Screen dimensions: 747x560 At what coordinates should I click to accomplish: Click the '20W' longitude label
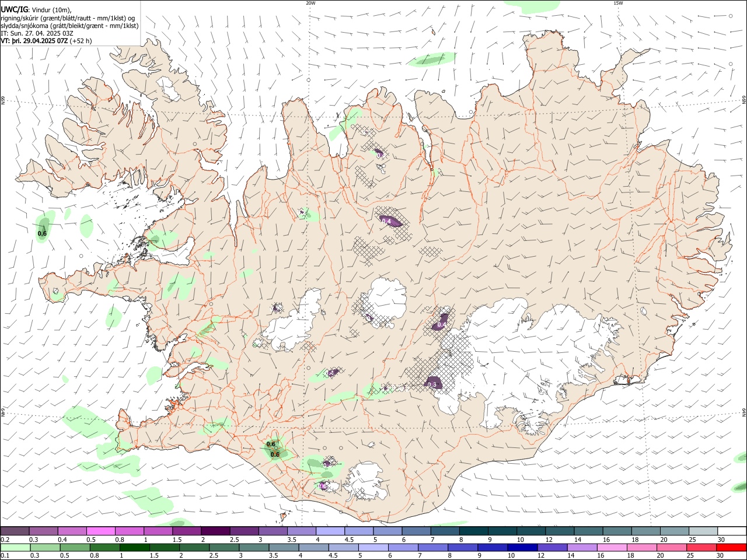point(310,3)
